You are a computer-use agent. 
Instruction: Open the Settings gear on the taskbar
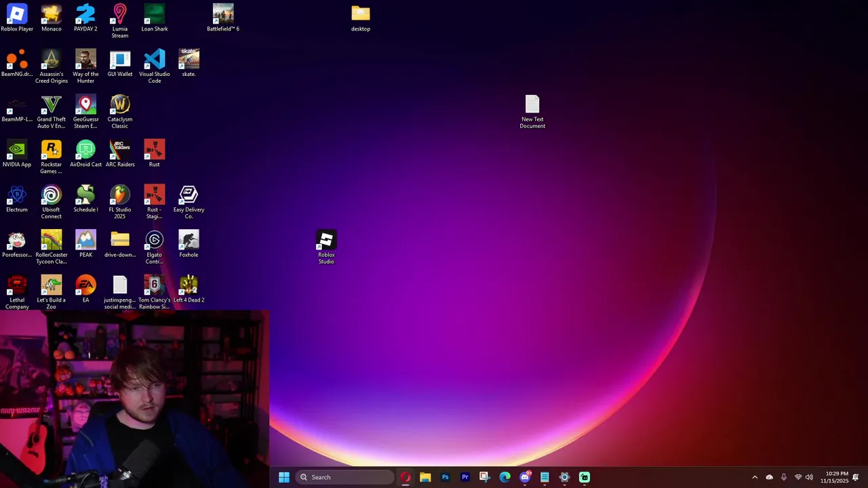coord(564,477)
